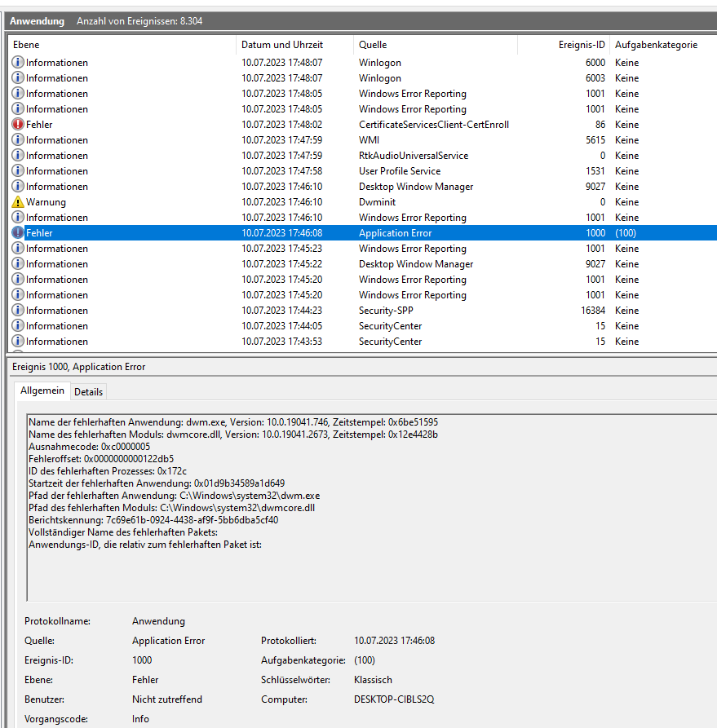Click info icon of Winlogon 6000 row
This screenshot has width=717, height=728.
[x=18, y=62]
